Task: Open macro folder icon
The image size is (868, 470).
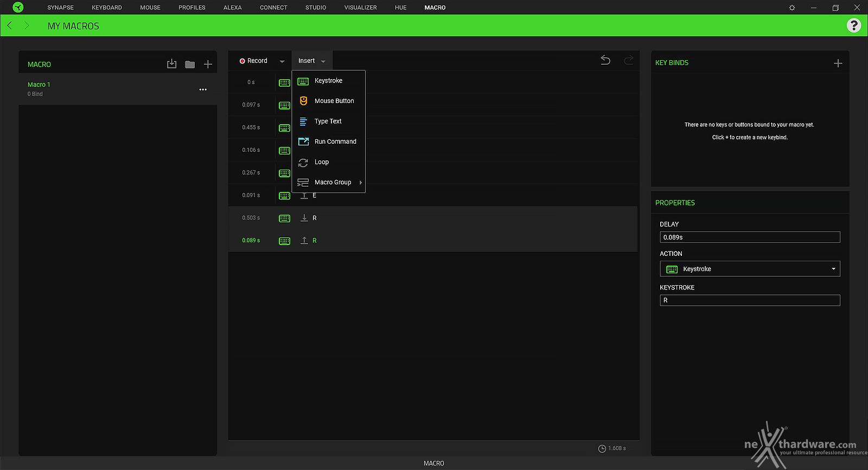Action: (x=190, y=65)
